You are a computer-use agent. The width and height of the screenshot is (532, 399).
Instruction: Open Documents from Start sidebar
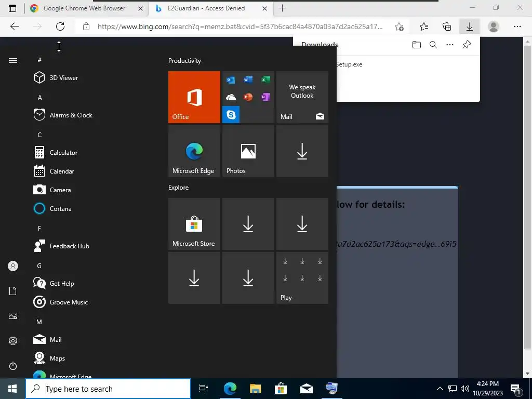click(x=13, y=291)
